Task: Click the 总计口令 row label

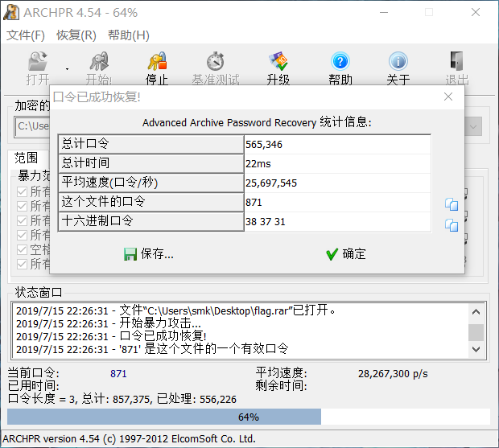Action: click(151, 144)
